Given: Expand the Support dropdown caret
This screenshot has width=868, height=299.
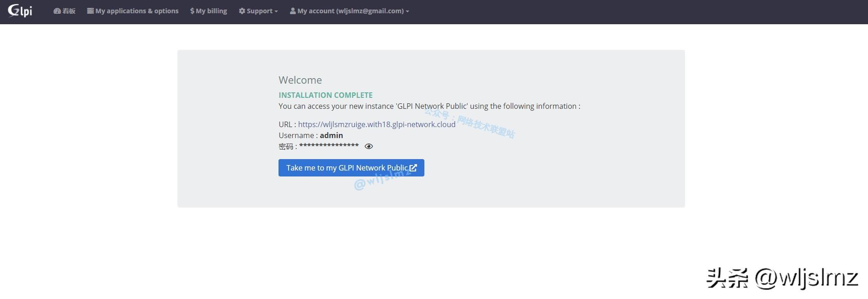Looking at the screenshot, I should coord(276,11).
